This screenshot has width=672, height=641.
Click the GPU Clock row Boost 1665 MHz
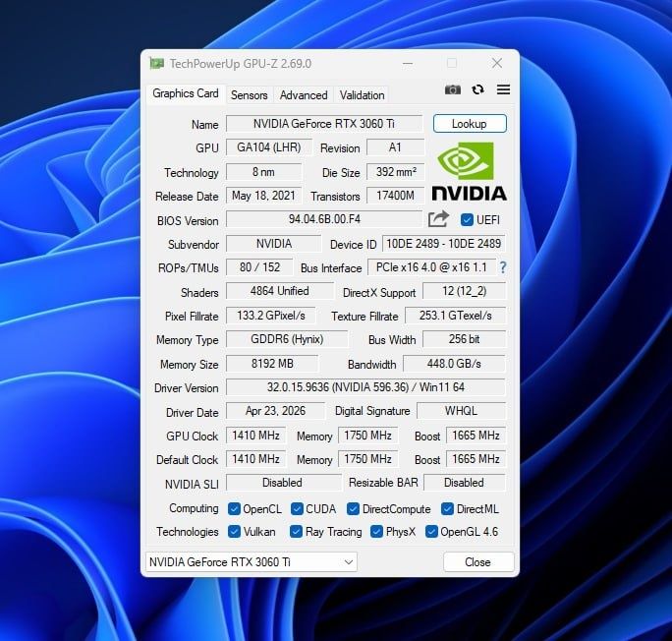(476, 436)
